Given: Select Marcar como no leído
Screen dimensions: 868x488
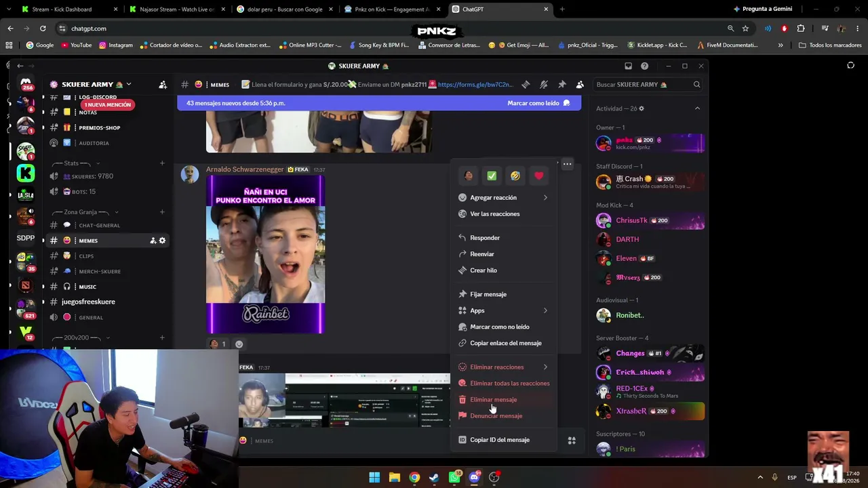Looking at the screenshot, I should tap(502, 327).
